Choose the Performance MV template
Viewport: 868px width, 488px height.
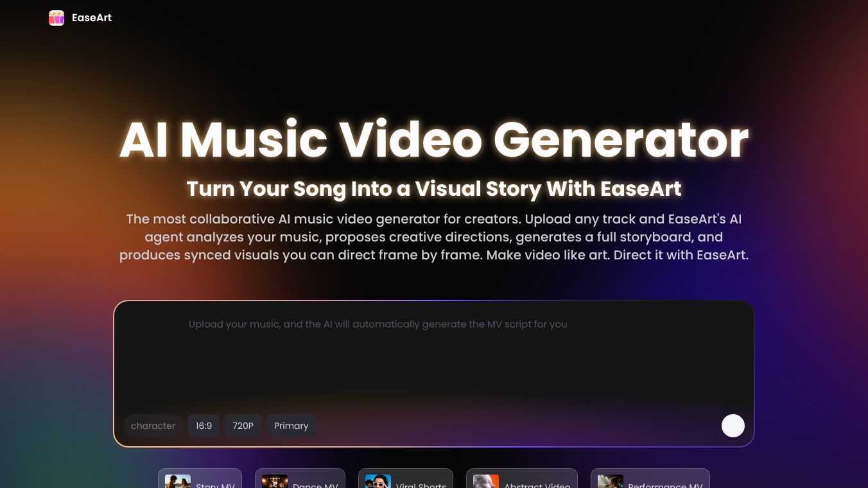pos(650,479)
